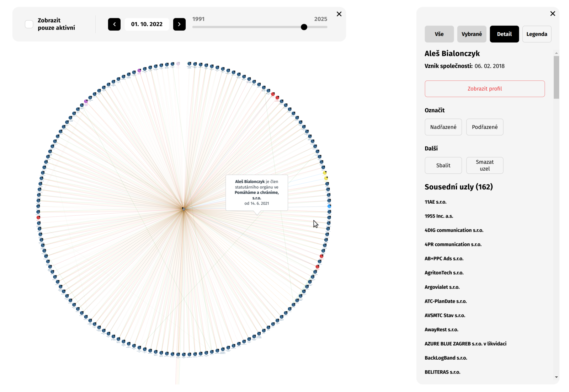Click the central Aleš Bialonczyk node
The width and height of the screenshot is (569, 392).
click(x=184, y=209)
